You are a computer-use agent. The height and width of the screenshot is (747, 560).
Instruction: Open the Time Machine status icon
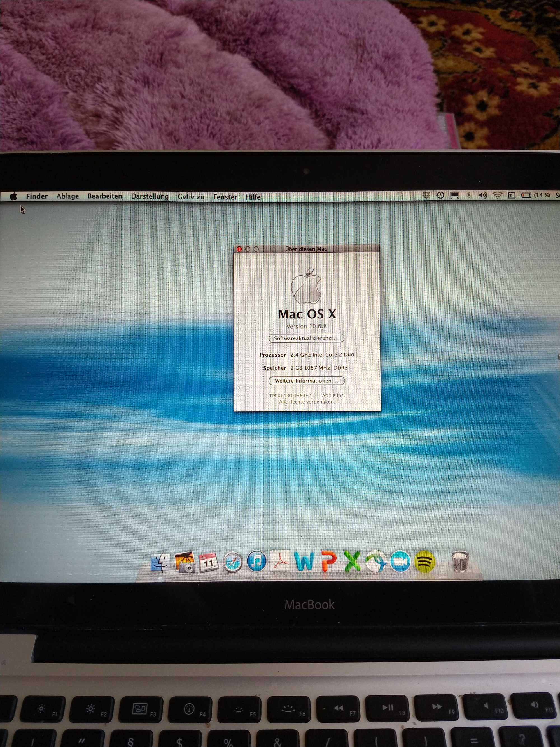coord(440,195)
